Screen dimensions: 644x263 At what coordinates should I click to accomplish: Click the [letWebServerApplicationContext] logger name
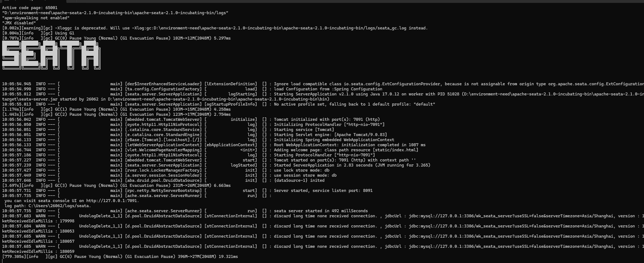[x=163, y=145]
